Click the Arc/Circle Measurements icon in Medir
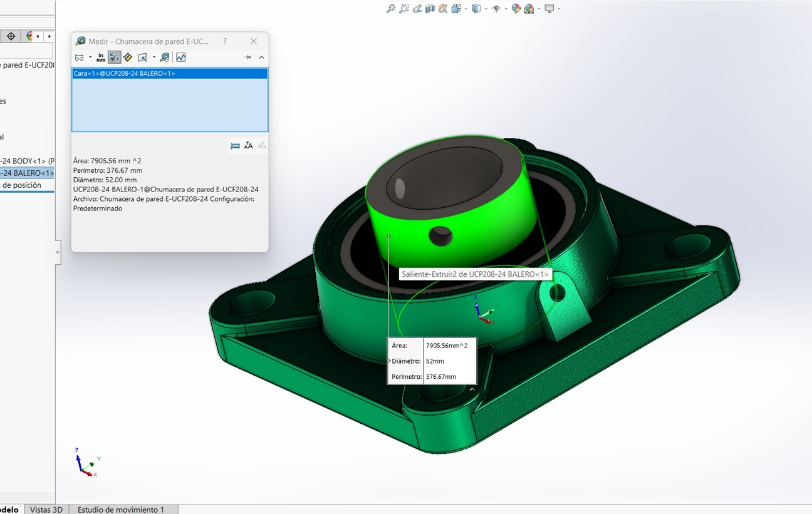 [x=80, y=58]
